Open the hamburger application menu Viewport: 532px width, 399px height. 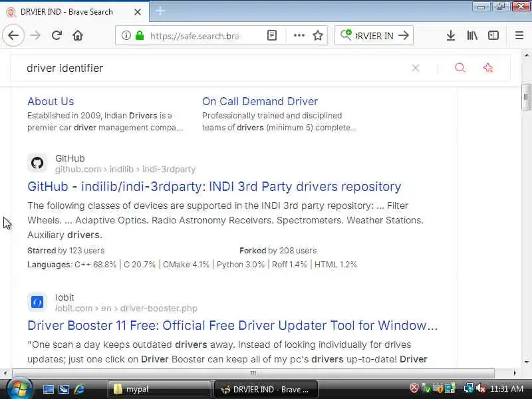(x=519, y=35)
